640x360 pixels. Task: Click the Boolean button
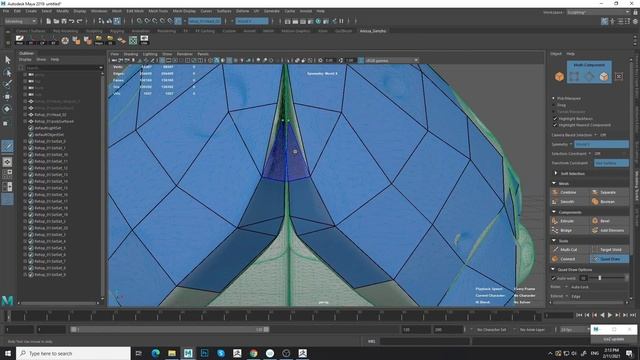click(610, 202)
